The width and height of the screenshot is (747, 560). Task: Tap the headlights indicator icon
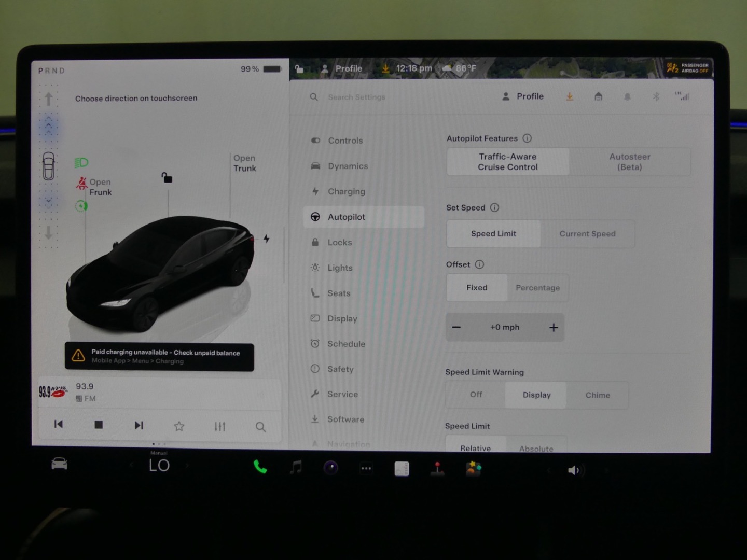(x=81, y=163)
